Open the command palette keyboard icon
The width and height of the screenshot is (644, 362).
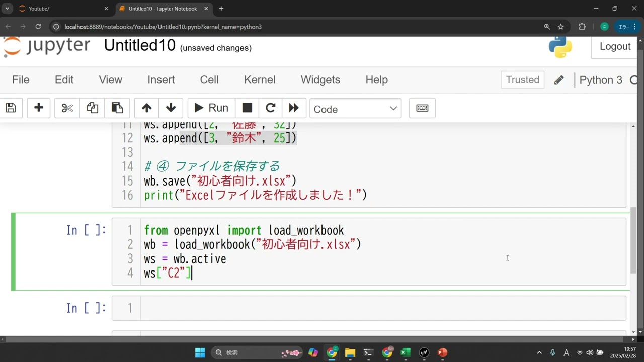coord(422,108)
